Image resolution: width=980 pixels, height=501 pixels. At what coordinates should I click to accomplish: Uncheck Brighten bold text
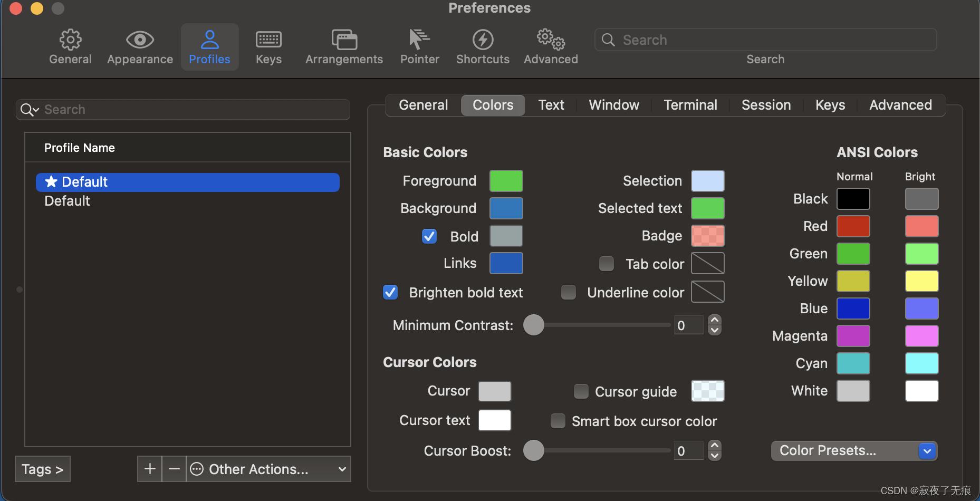(x=390, y=292)
